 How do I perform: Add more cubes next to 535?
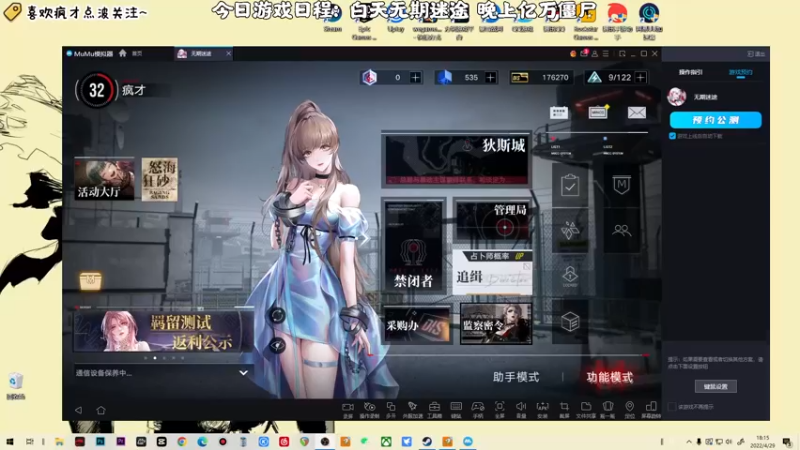pyautogui.click(x=491, y=78)
